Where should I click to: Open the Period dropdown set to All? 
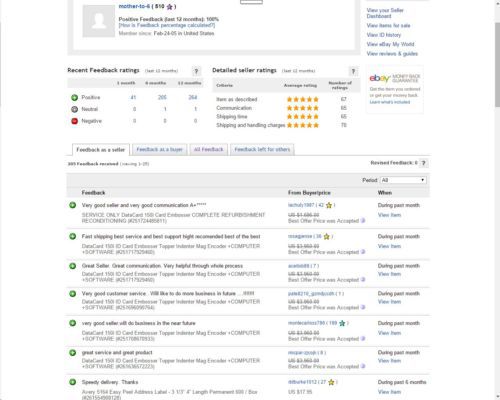click(403, 180)
